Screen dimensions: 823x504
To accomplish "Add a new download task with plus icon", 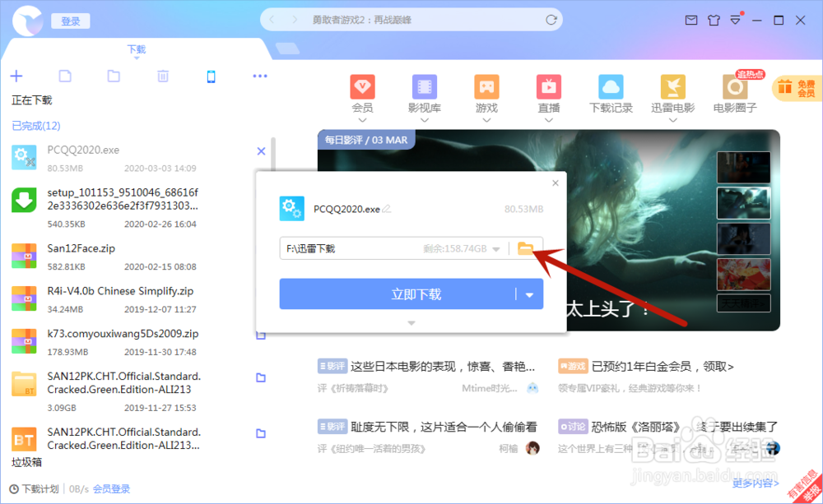I will point(16,76).
